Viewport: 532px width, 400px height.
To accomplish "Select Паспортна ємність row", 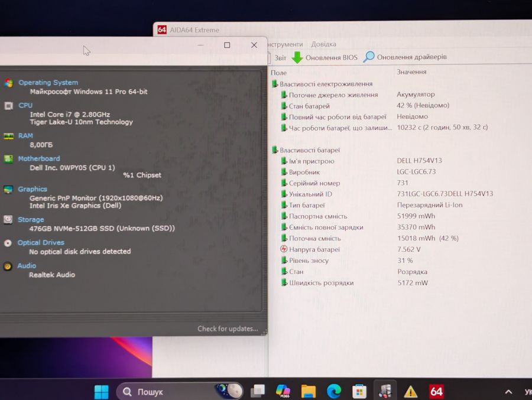I will (x=358, y=216).
